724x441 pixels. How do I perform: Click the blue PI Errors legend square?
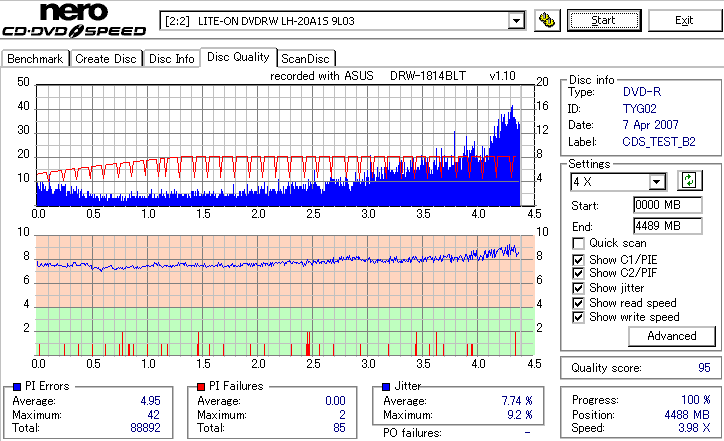[x=17, y=387]
